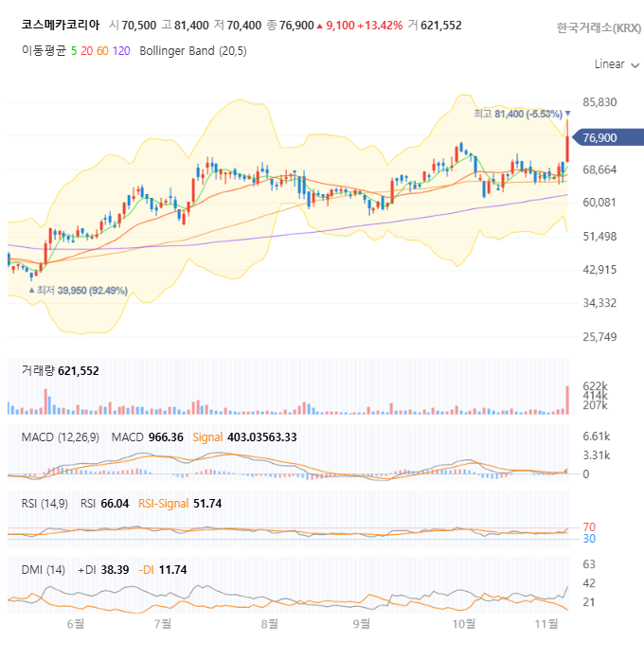Viewport: 644px width, 660px height.
Task: Click the Linear dropdown chevron arrow
Action: click(x=635, y=65)
